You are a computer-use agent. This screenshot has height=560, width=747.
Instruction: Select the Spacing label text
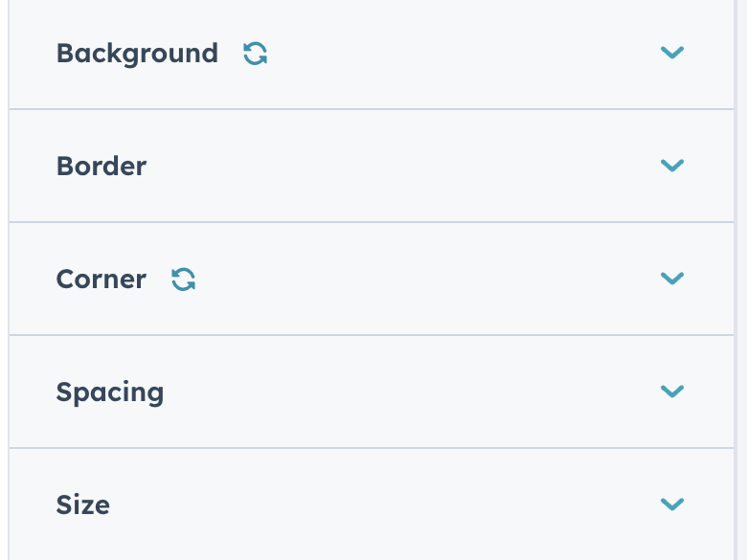110,392
